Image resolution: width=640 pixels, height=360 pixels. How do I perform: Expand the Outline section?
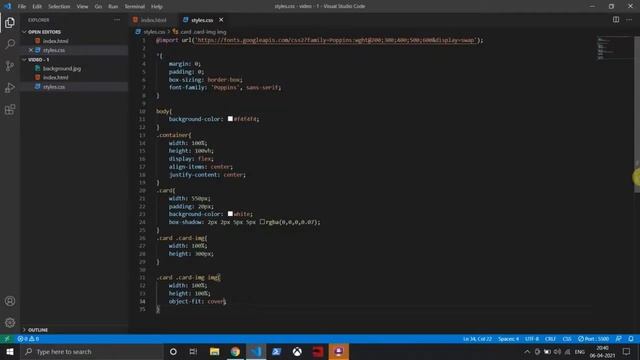[x=38, y=330]
